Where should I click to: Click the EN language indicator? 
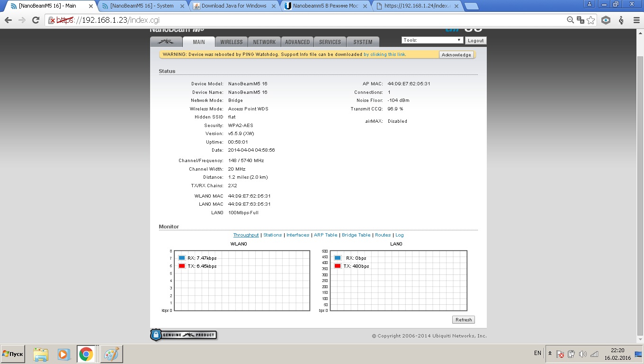pos(537,353)
